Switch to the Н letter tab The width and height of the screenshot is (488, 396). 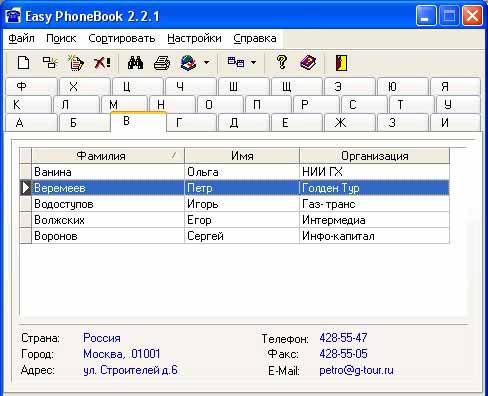pos(172,105)
